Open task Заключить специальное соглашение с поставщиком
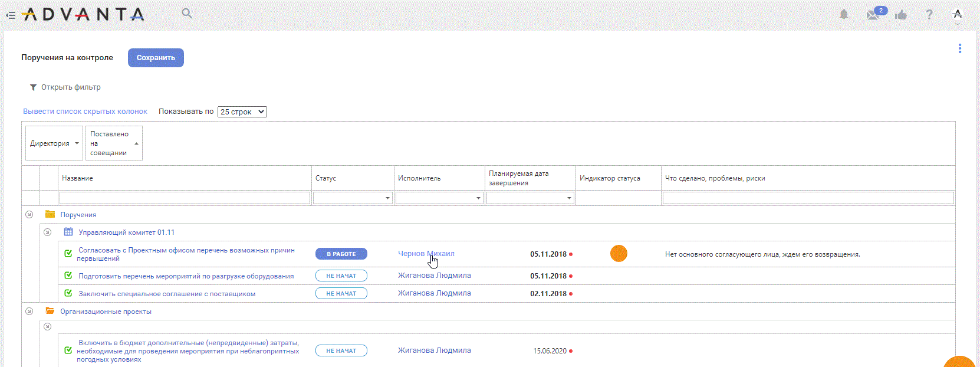980x367 pixels. [167, 294]
